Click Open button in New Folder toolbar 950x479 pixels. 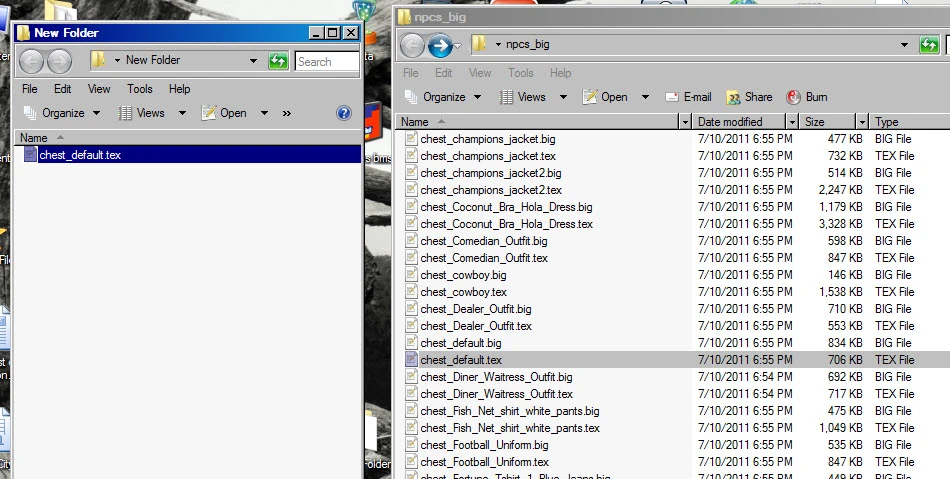pyautogui.click(x=224, y=113)
